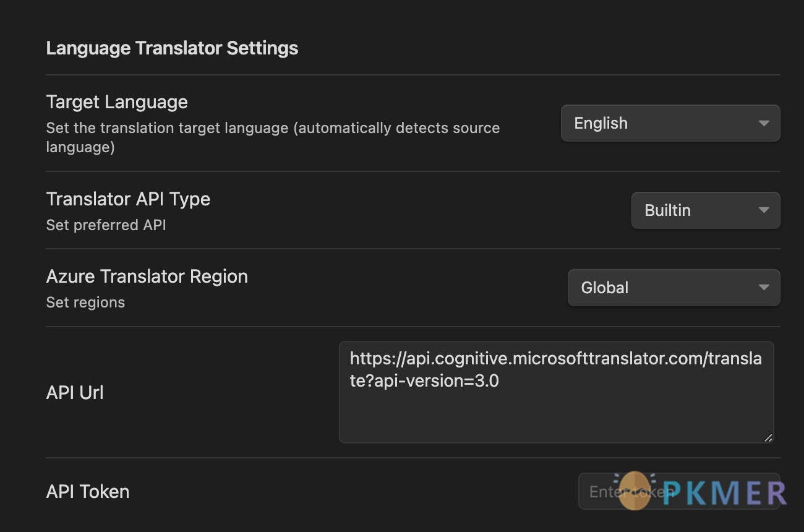
Task: Open the Translator API Type dropdown
Action: [x=706, y=210]
